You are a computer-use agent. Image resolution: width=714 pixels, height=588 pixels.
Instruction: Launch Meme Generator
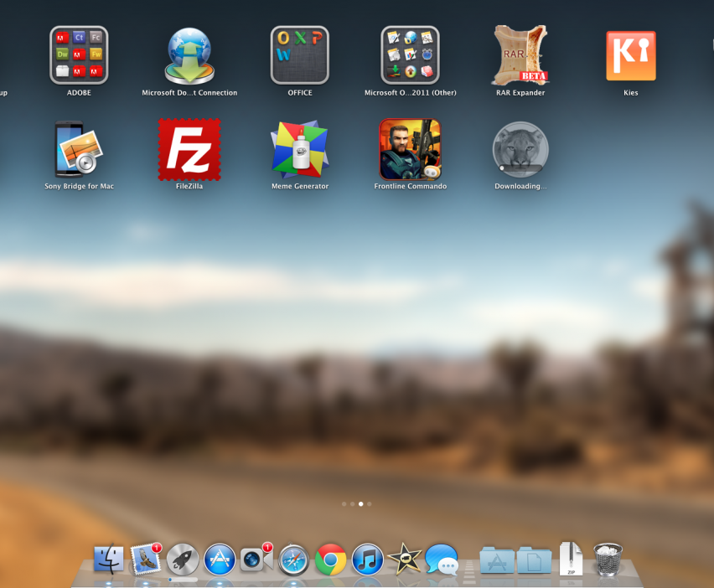pyautogui.click(x=299, y=149)
